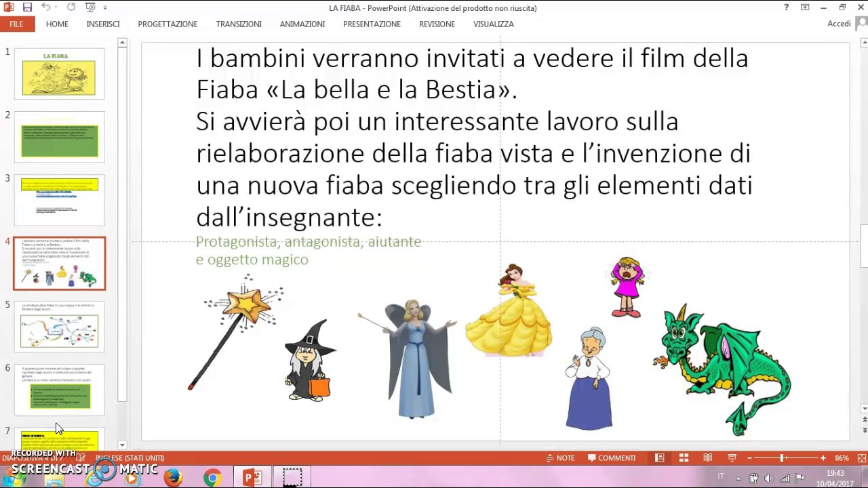Switch to the INSERISCI ribbon tab
Screen dimensions: 868x488
(x=103, y=24)
